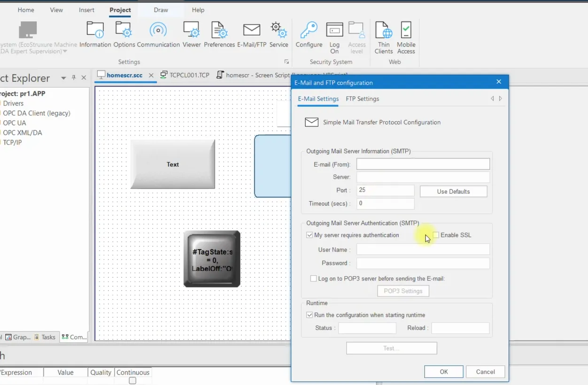Click the Use Defaults button
This screenshot has height=385, width=588.
pyautogui.click(x=453, y=191)
